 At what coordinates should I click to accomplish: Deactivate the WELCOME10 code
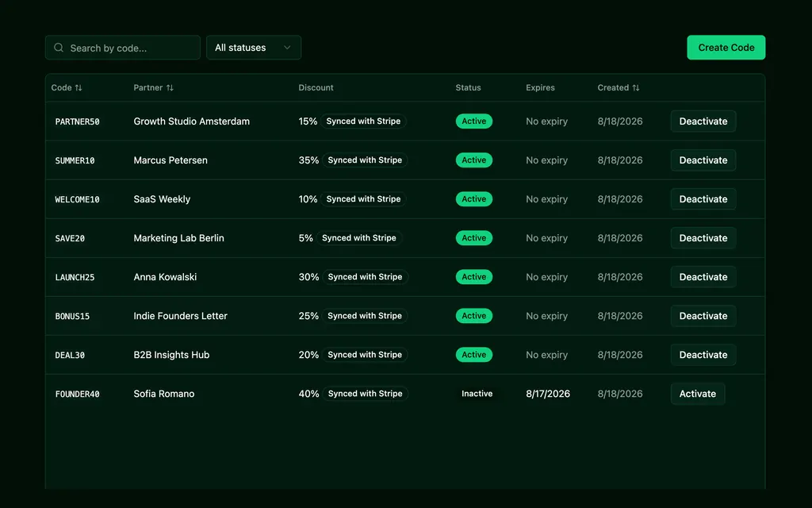coord(703,199)
